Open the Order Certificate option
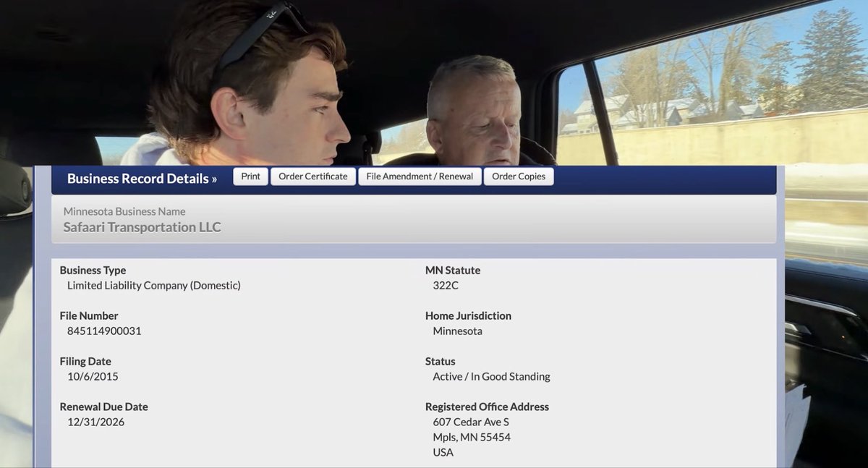 (313, 176)
